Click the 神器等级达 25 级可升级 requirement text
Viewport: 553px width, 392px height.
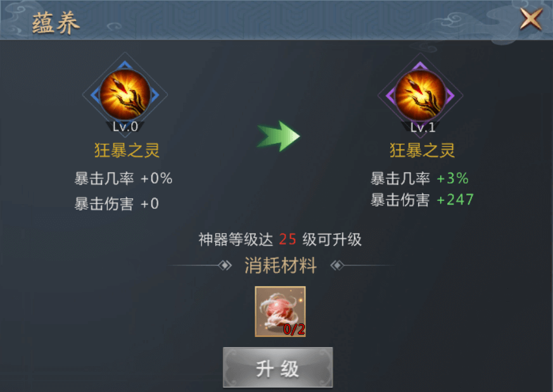click(280, 240)
